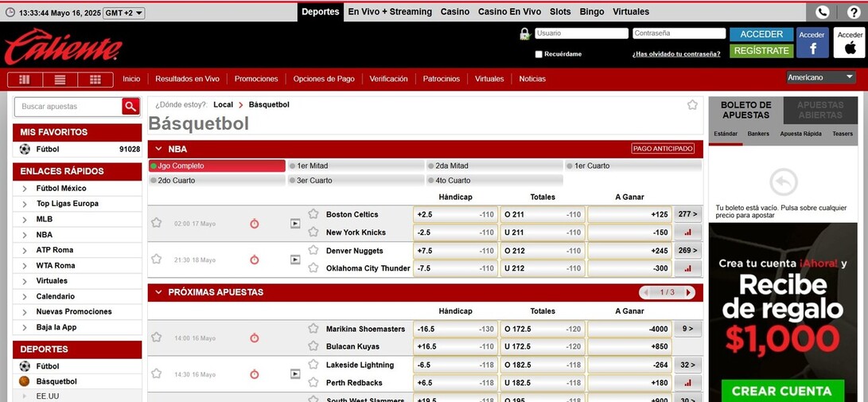Select 2do Cuarto period option

[217, 181]
